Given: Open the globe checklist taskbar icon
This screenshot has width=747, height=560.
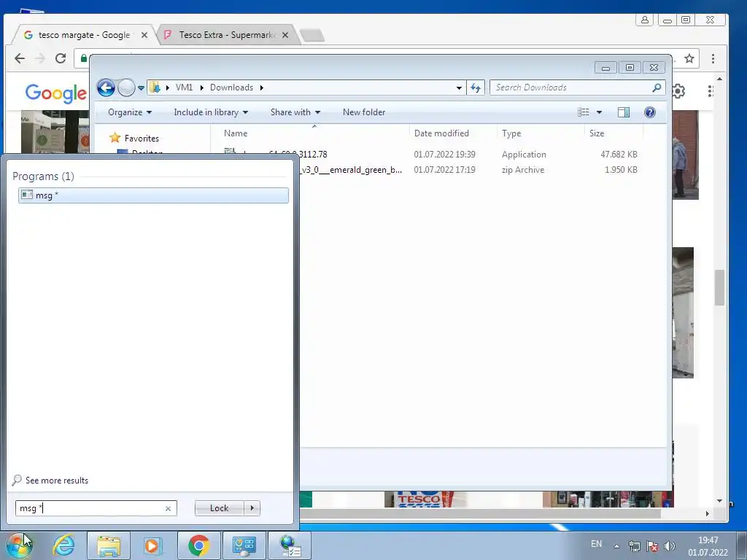Looking at the screenshot, I should click(290, 545).
